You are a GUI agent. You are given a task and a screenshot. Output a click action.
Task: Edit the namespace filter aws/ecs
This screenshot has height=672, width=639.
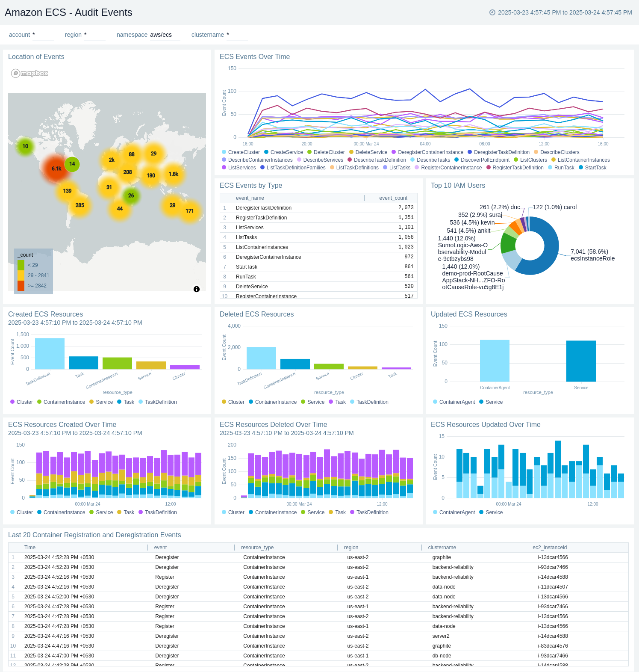point(165,35)
